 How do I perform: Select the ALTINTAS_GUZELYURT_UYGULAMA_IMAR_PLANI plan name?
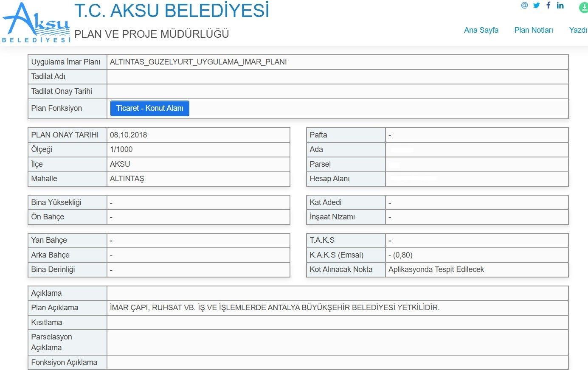click(198, 62)
